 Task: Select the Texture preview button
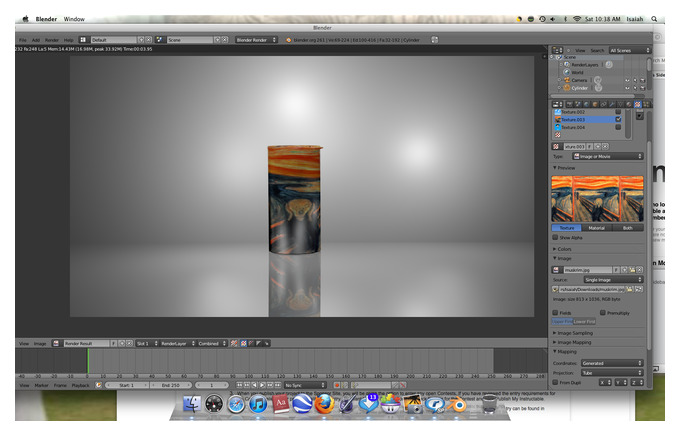(x=566, y=228)
